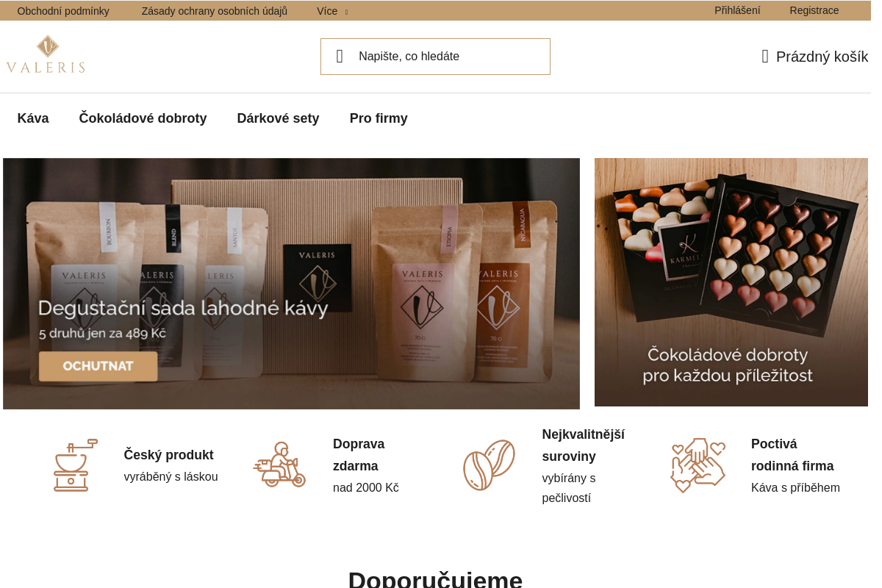Viewport: 882px width, 588px height.
Task: Click the search magnifier icon
Action: (x=340, y=57)
